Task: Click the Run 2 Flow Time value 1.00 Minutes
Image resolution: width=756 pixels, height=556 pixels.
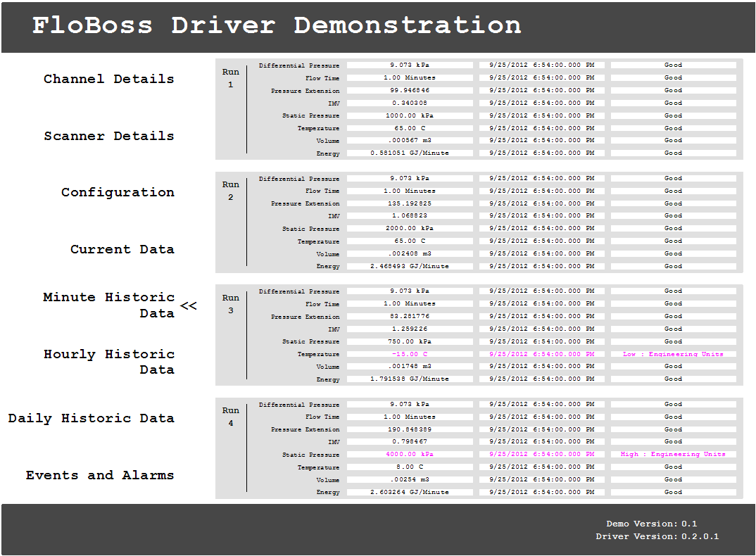Action: (x=410, y=191)
